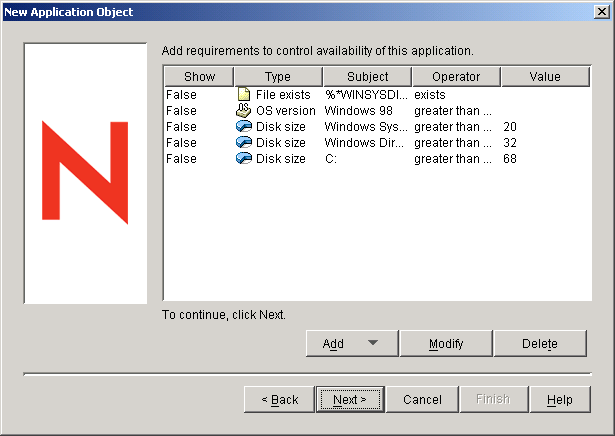Click the Value column header
Viewport: 615px width, 436px height.
pos(545,77)
